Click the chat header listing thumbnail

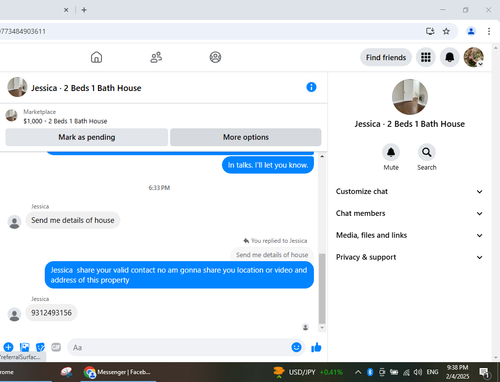coord(17,87)
